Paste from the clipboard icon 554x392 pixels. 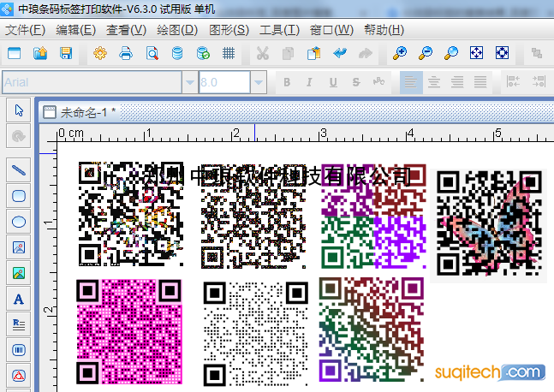tap(313, 53)
